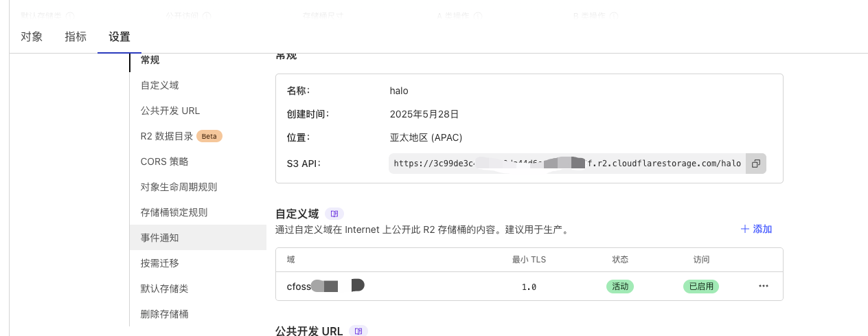Click the 最小 TLS column header
The image size is (868, 336).
(x=529, y=260)
